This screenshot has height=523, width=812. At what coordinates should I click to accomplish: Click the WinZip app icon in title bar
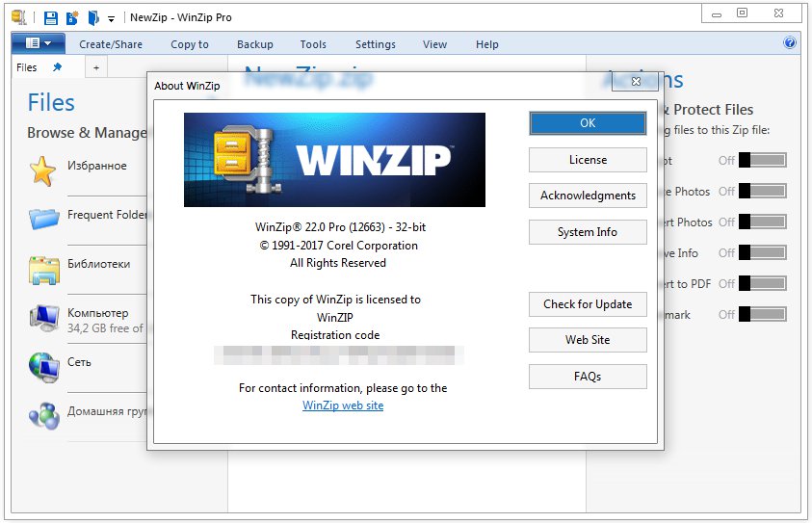[19, 17]
